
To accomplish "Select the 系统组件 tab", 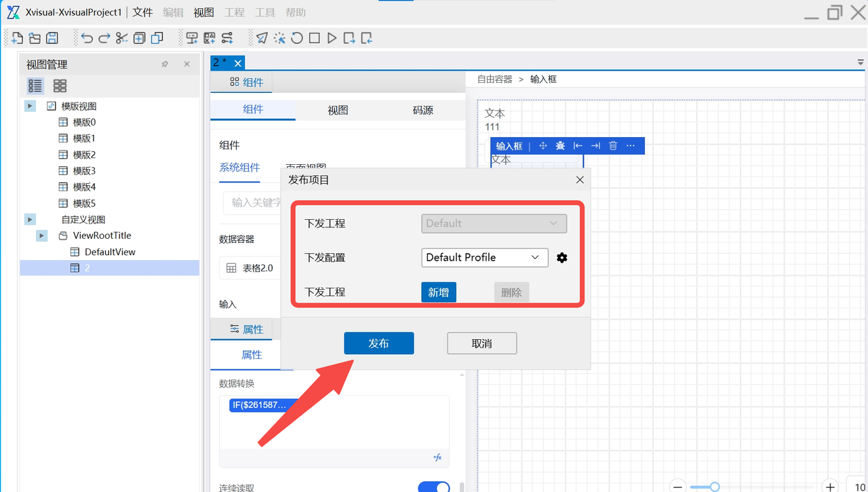I will click(239, 168).
